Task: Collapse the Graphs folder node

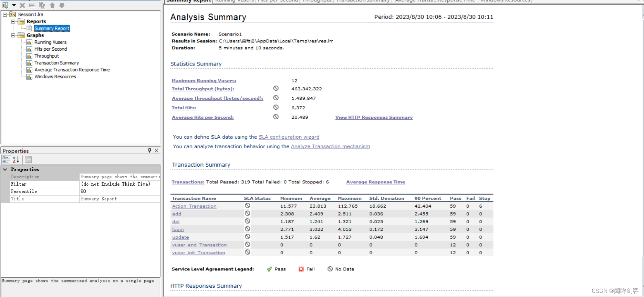Action: 13,35
